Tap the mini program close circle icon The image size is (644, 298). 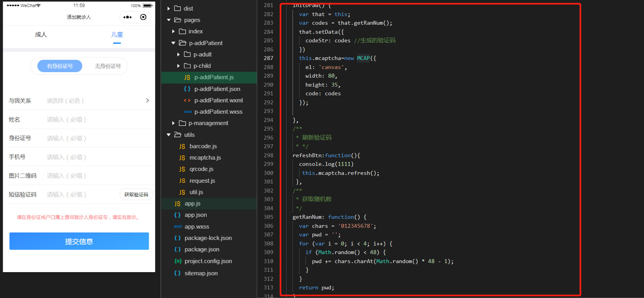pyautogui.click(x=143, y=17)
